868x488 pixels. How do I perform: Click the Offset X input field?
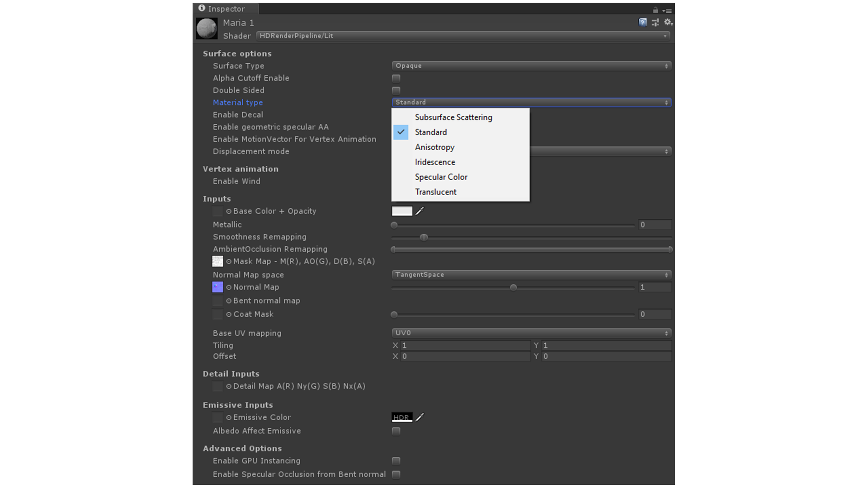465,356
